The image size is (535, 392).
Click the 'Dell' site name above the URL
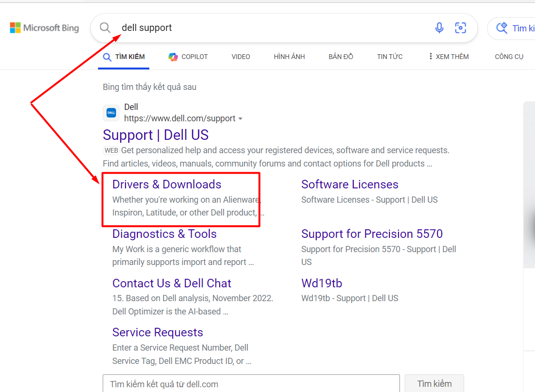pos(131,107)
